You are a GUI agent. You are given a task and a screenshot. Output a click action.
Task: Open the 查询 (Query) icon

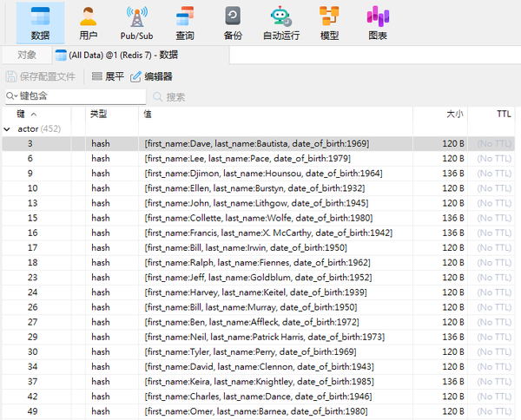(185, 23)
